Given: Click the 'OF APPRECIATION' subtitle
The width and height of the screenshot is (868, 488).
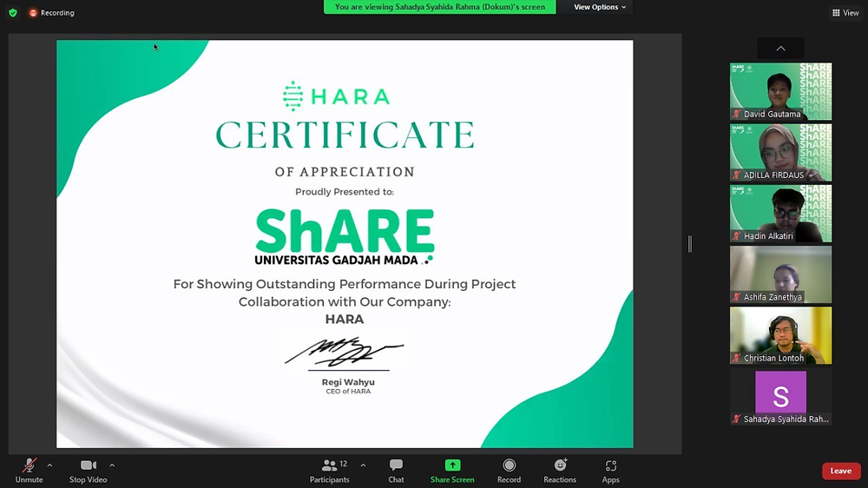Looking at the screenshot, I should pyautogui.click(x=345, y=172).
